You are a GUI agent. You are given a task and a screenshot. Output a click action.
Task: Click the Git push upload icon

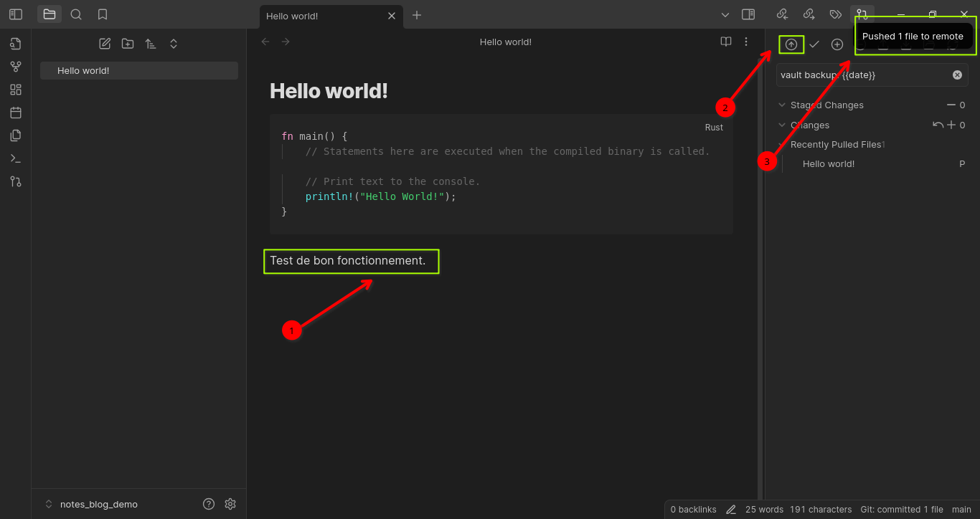tap(791, 44)
